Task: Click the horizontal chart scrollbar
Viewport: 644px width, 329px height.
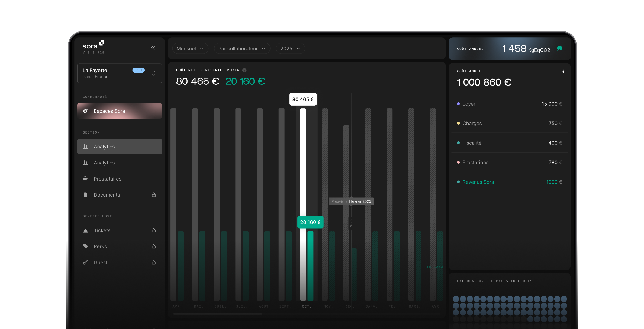Action: click(x=218, y=314)
